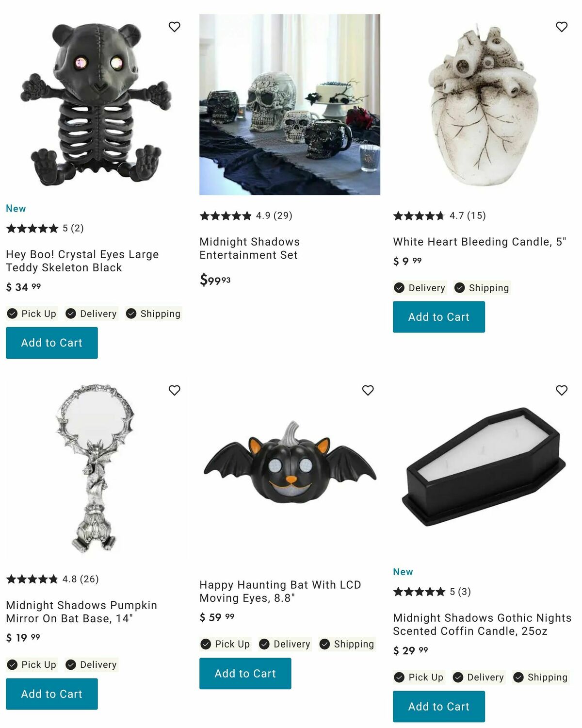Screen dimensions: 582x728
Task: Open Happy Haunting Bat With LCD Moving Eyes
Action: [x=280, y=591]
